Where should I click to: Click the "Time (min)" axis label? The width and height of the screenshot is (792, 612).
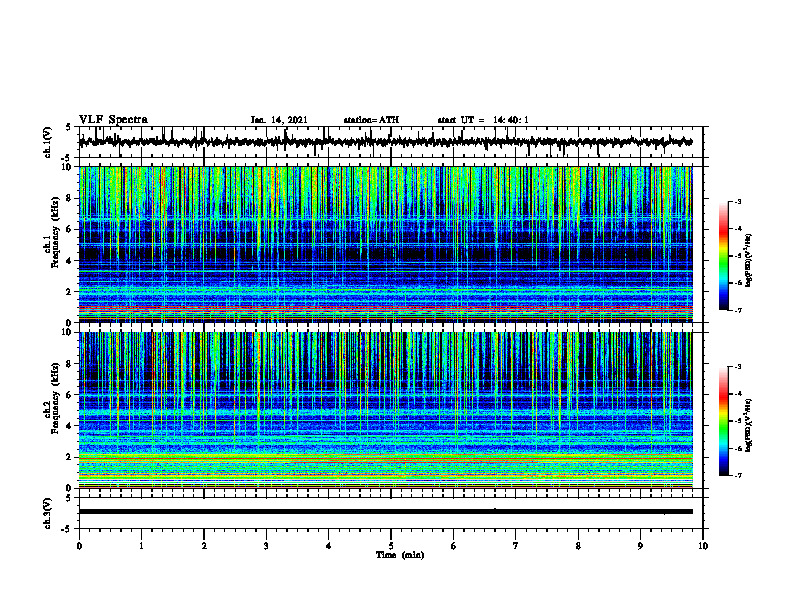pos(400,555)
